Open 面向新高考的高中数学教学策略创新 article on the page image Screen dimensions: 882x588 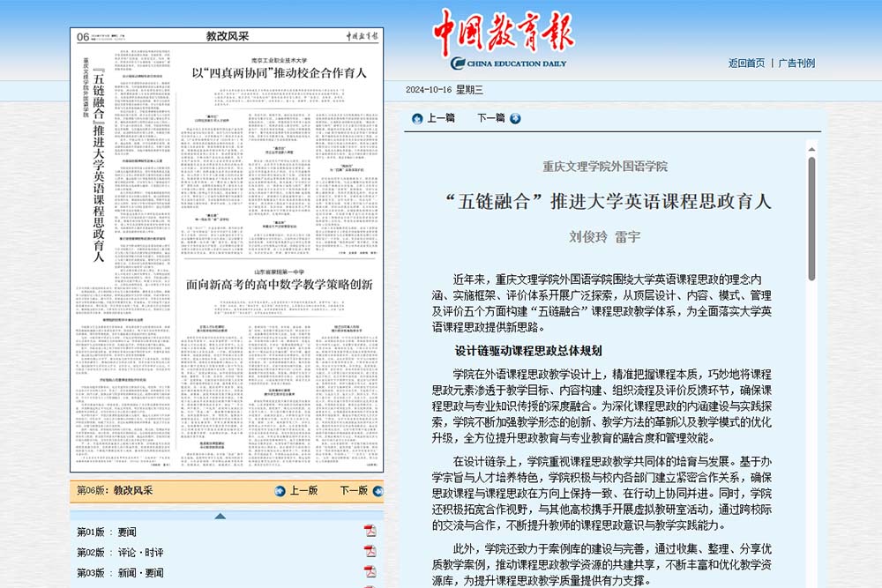[279, 285]
